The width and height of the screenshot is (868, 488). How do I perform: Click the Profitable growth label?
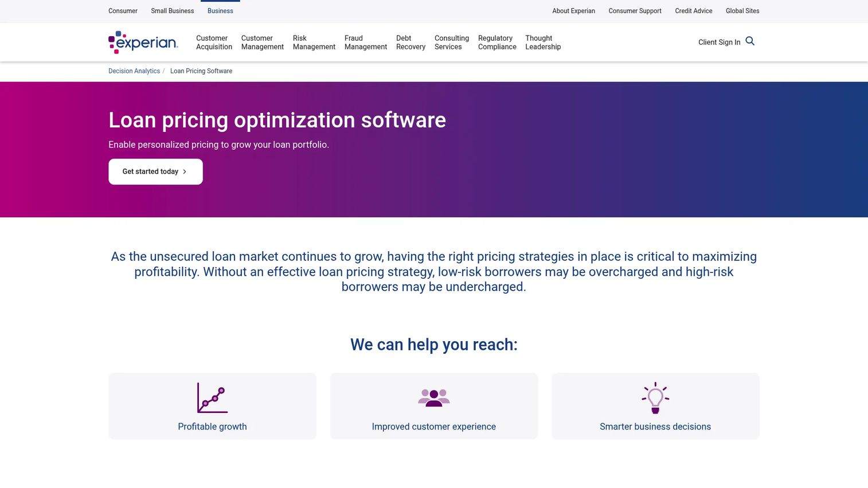coord(212,427)
